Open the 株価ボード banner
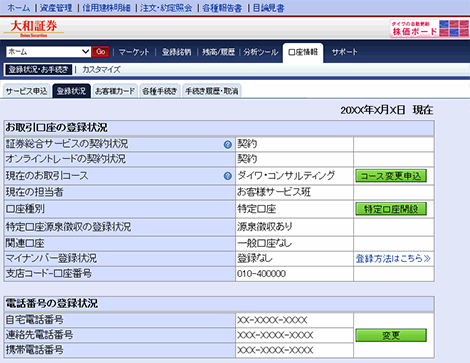 (x=429, y=28)
